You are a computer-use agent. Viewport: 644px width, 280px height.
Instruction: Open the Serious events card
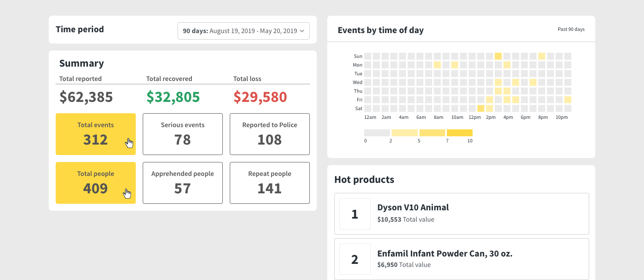tap(182, 134)
